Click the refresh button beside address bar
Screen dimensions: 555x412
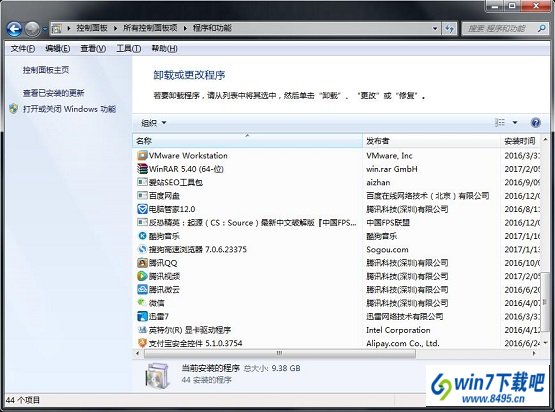[450, 28]
